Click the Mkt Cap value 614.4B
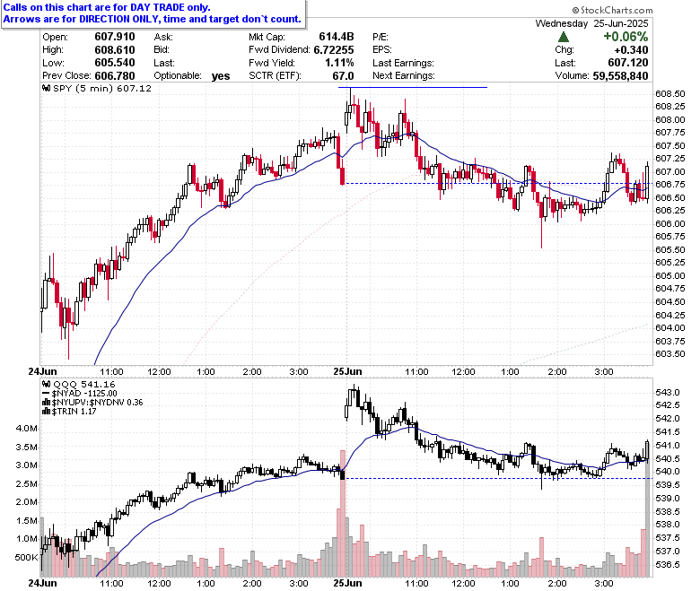 pyautogui.click(x=337, y=37)
